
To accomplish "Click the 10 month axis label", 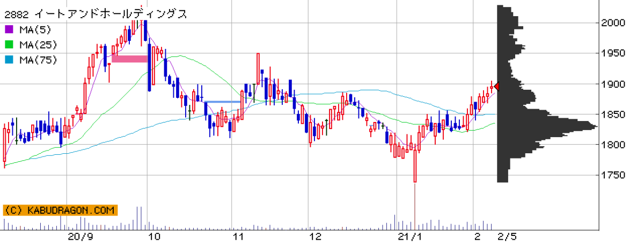I will (x=155, y=237).
